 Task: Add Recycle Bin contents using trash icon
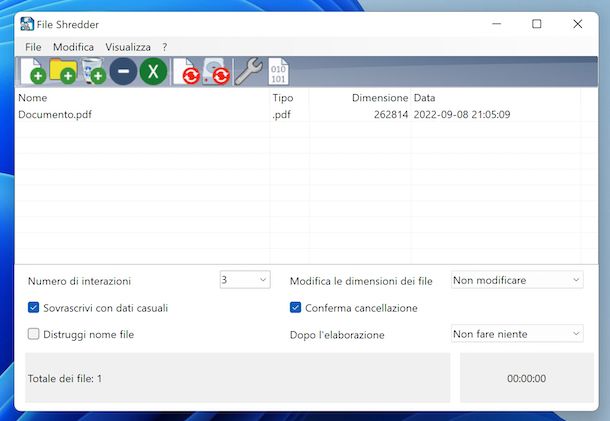(93, 71)
